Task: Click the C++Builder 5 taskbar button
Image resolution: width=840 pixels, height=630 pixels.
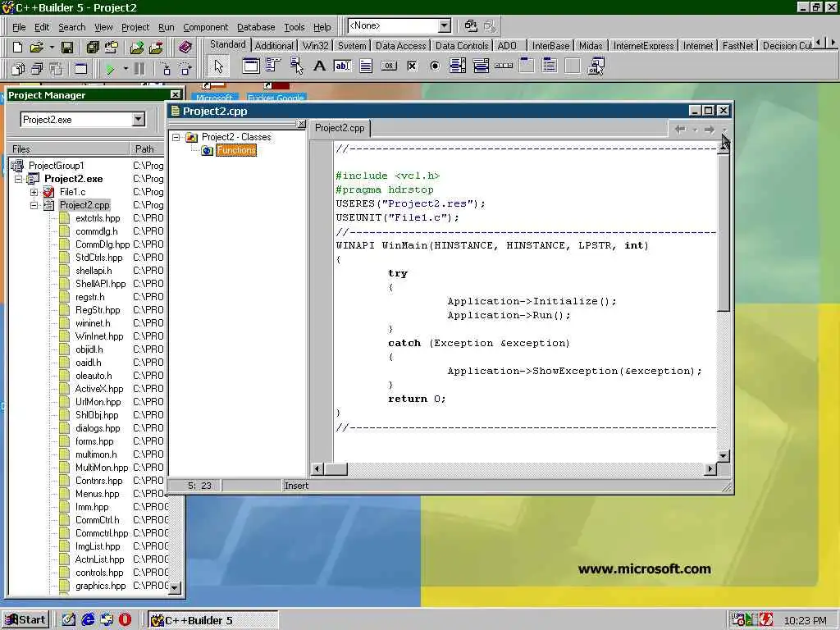Action: [x=212, y=620]
